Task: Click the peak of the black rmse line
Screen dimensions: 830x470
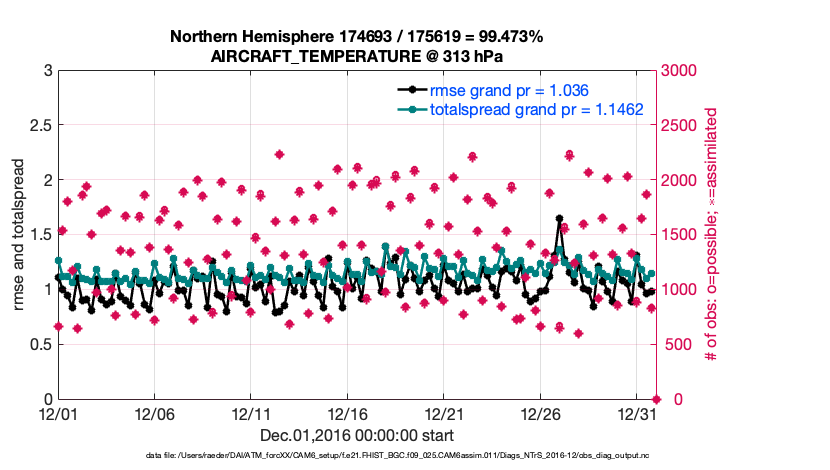Action: (x=559, y=218)
